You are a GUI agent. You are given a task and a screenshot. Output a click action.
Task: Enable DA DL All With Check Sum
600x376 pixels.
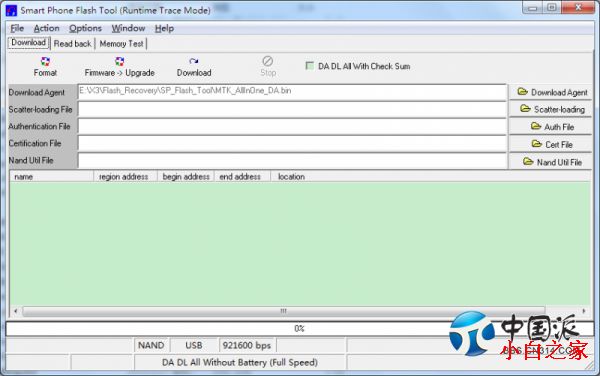pos(310,66)
